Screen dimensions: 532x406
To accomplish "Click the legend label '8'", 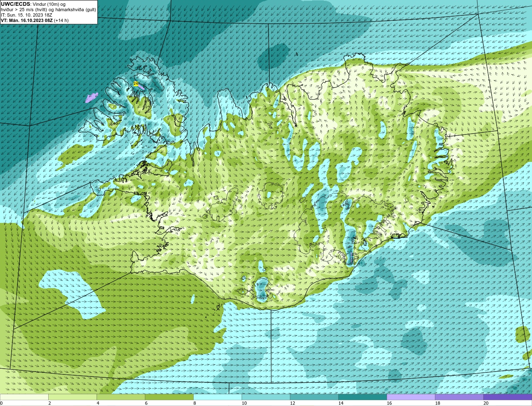I will (x=195, y=403).
